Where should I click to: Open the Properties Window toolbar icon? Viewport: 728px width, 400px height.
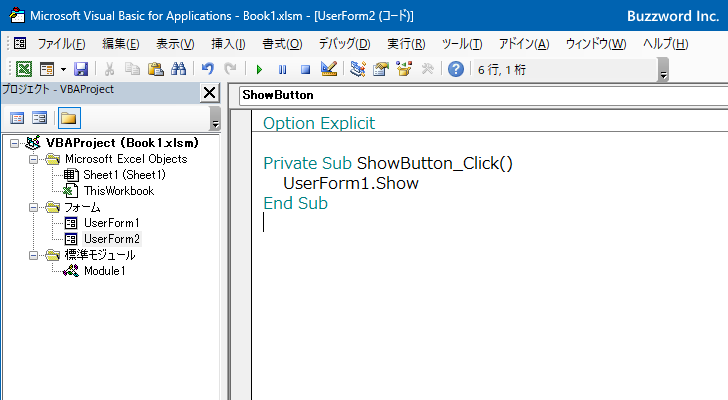point(381,69)
